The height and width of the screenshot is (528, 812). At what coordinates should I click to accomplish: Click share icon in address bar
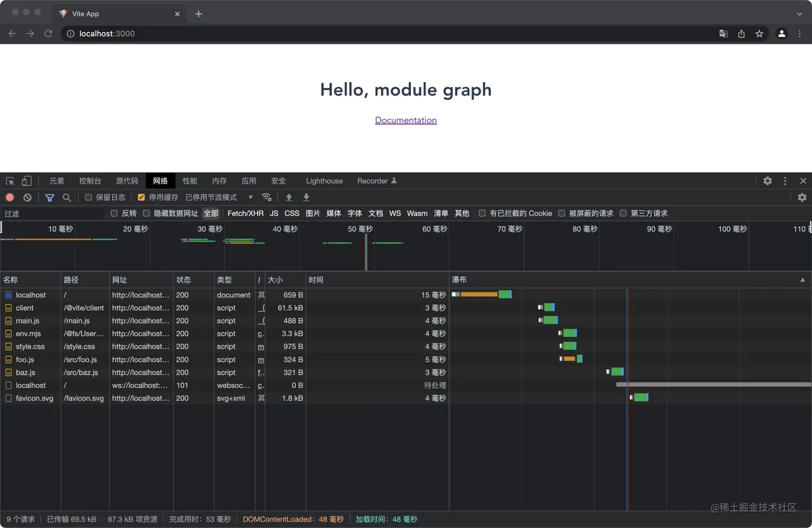click(741, 33)
